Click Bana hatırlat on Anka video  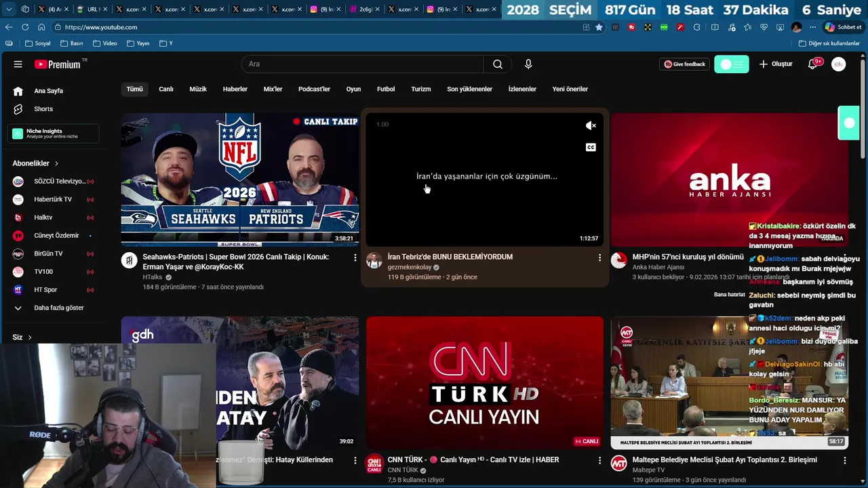click(x=730, y=295)
